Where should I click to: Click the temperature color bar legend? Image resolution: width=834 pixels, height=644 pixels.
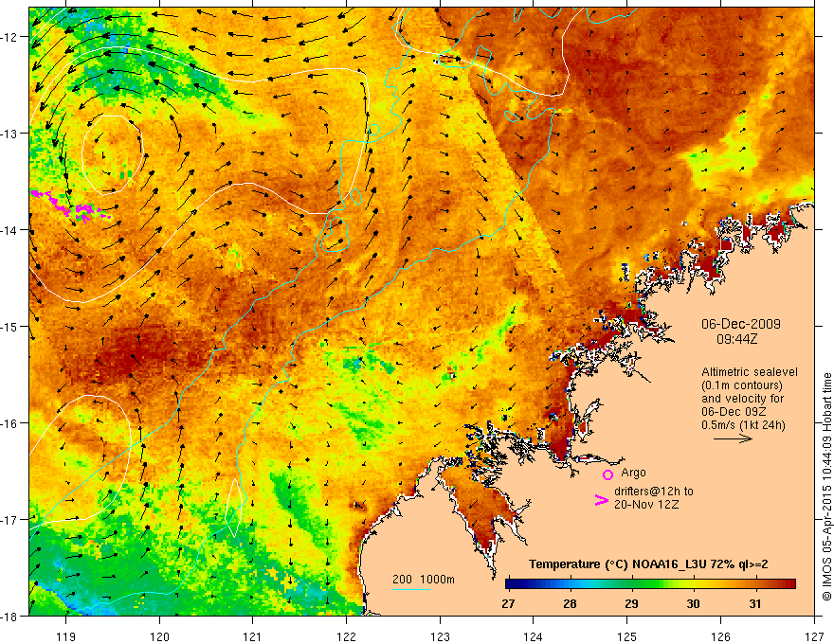pyautogui.click(x=650, y=584)
